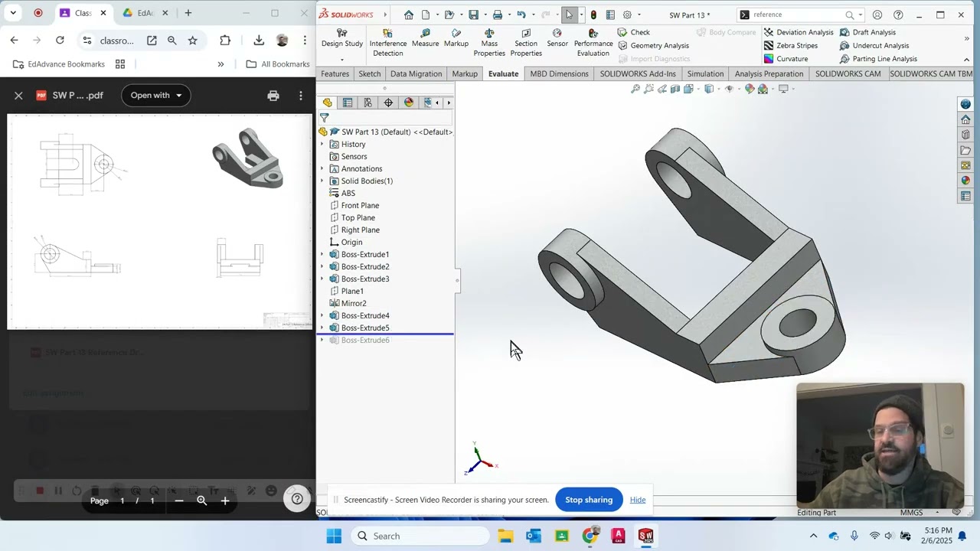
Task: Click the Check entity tool
Action: click(x=634, y=32)
